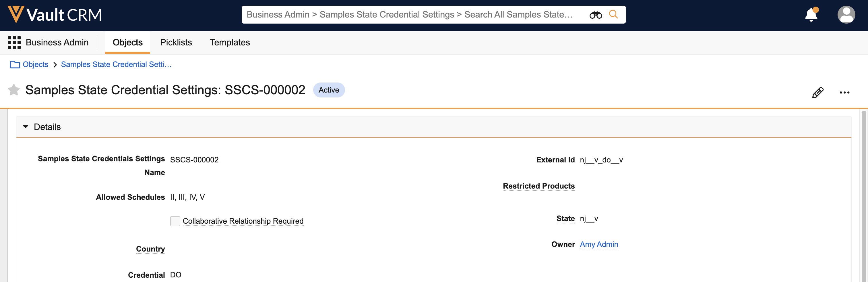Toggle Collaborative Relationship Required checkbox

coord(175,221)
